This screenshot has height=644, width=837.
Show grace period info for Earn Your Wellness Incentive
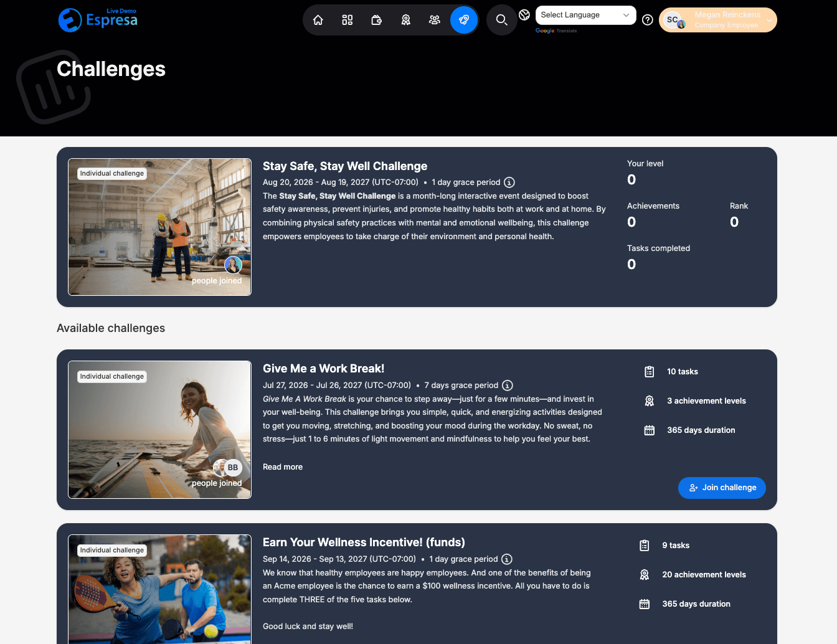[507, 559]
